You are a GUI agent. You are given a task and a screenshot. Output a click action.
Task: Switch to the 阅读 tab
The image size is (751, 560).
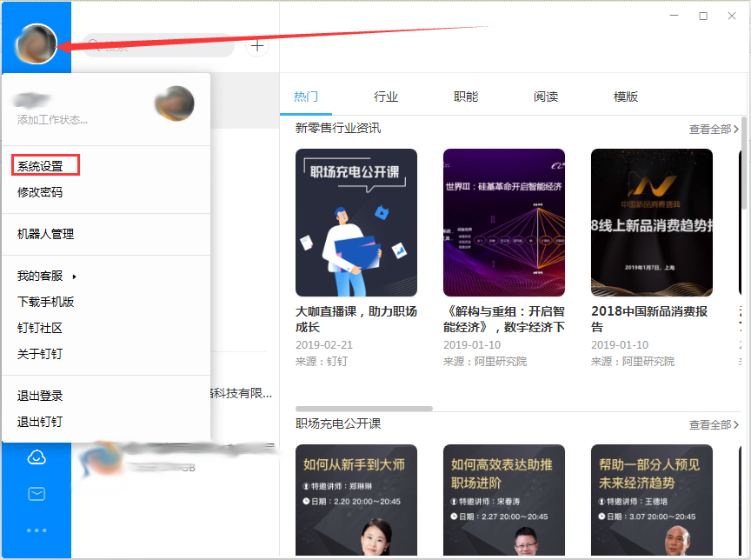546,97
